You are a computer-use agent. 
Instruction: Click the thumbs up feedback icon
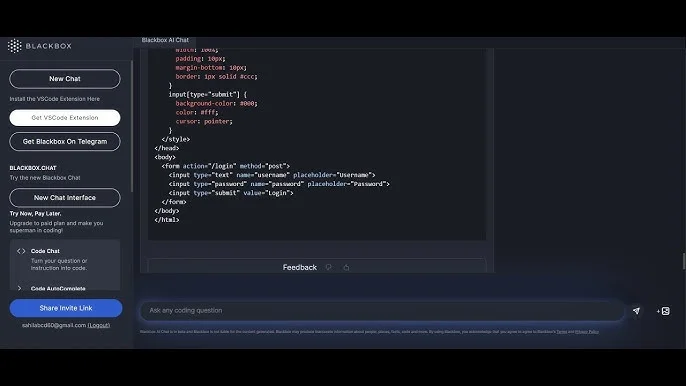click(x=346, y=267)
